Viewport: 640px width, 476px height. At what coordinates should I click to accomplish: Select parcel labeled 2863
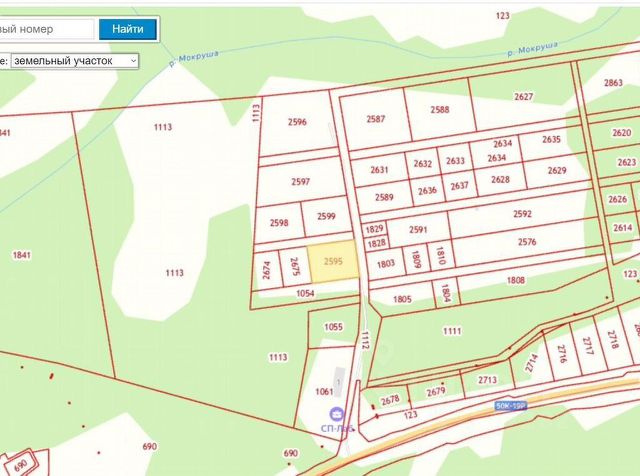pyautogui.click(x=613, y=83)
